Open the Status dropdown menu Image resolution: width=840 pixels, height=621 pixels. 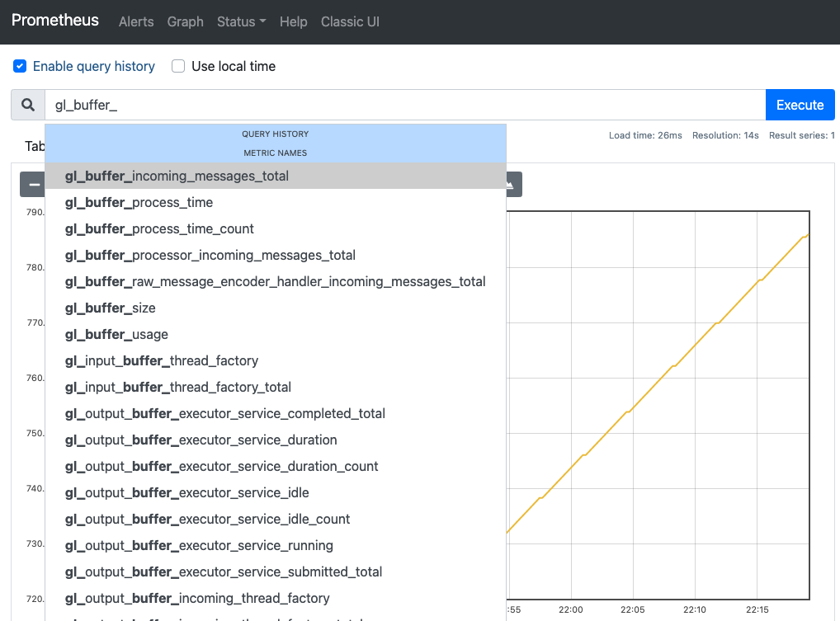coord(241,22)
